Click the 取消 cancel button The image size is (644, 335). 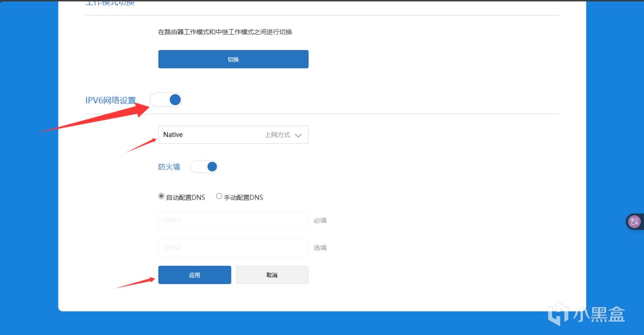(x=272, y=275)
